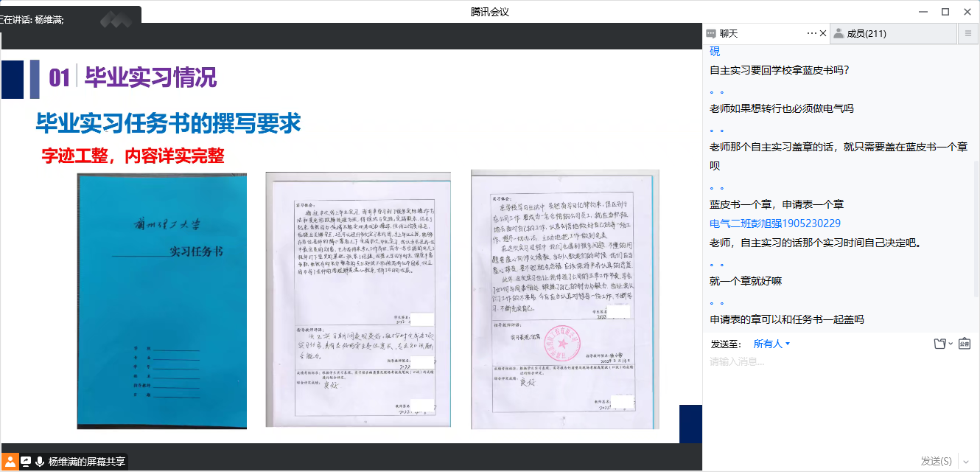
Task: Click the members person icon beside 成员(211)
Action: coord(839,34)
